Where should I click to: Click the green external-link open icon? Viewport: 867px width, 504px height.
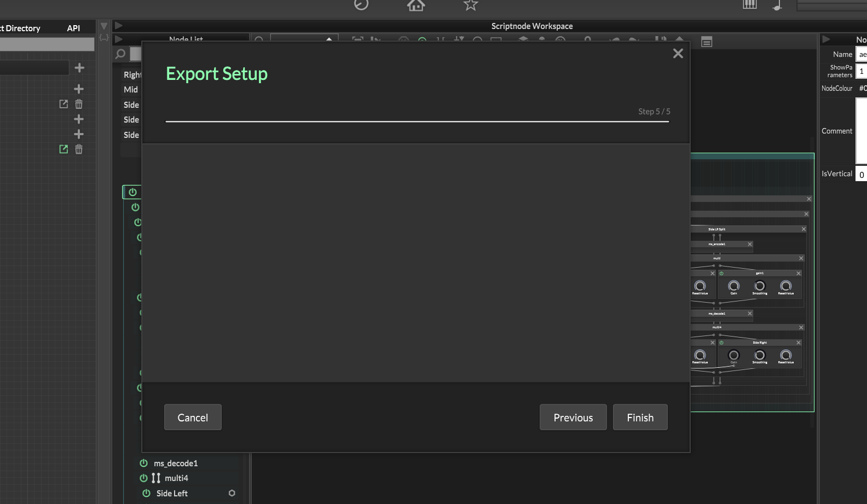tap(63, 149)
